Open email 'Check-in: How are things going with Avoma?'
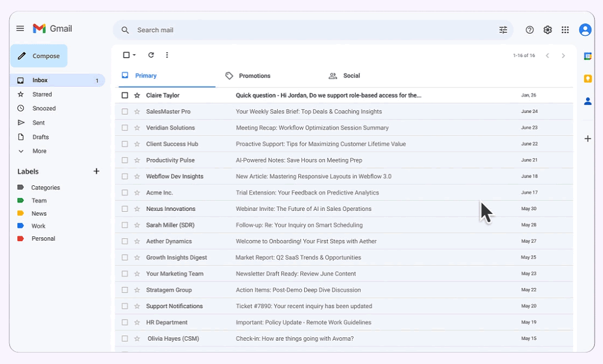 pos(294,338)
